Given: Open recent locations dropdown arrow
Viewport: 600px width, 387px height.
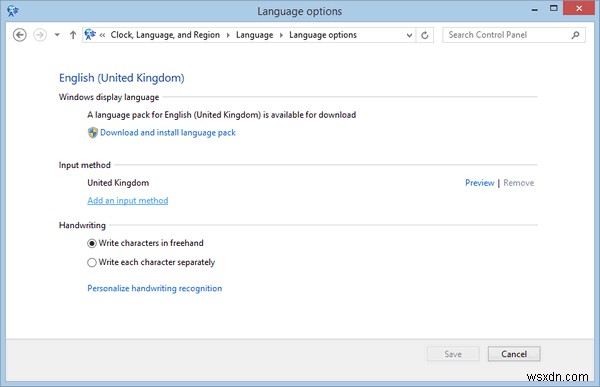Looking at the screenshot, I should tap(57, 35).
